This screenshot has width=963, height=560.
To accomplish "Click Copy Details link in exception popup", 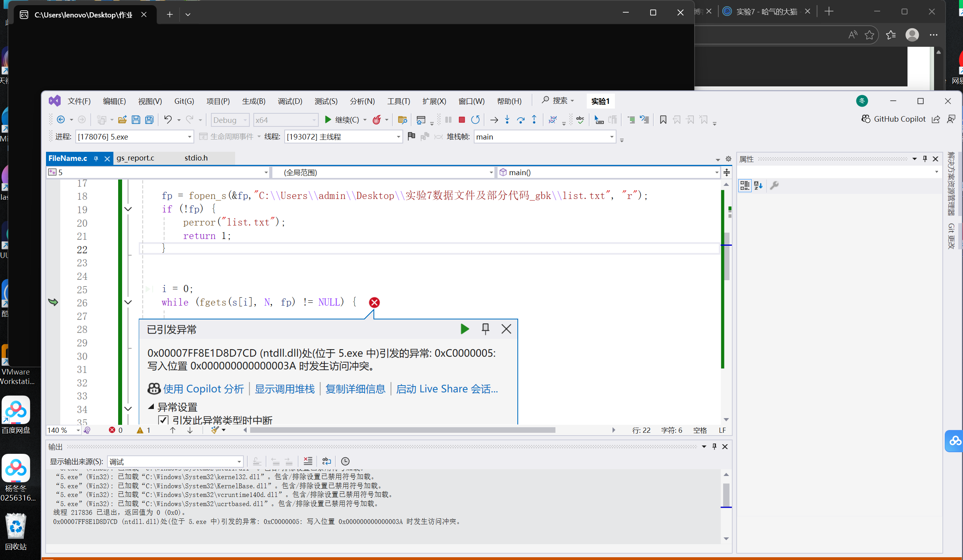I will pos(355,389).
